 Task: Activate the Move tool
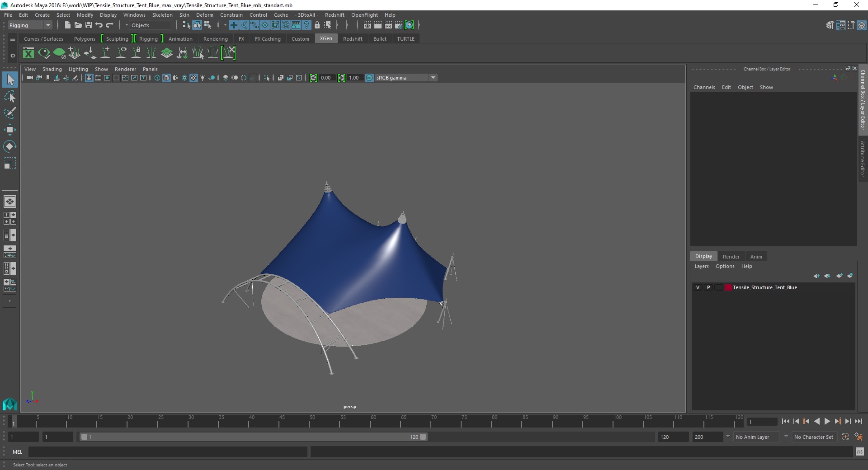10,130
